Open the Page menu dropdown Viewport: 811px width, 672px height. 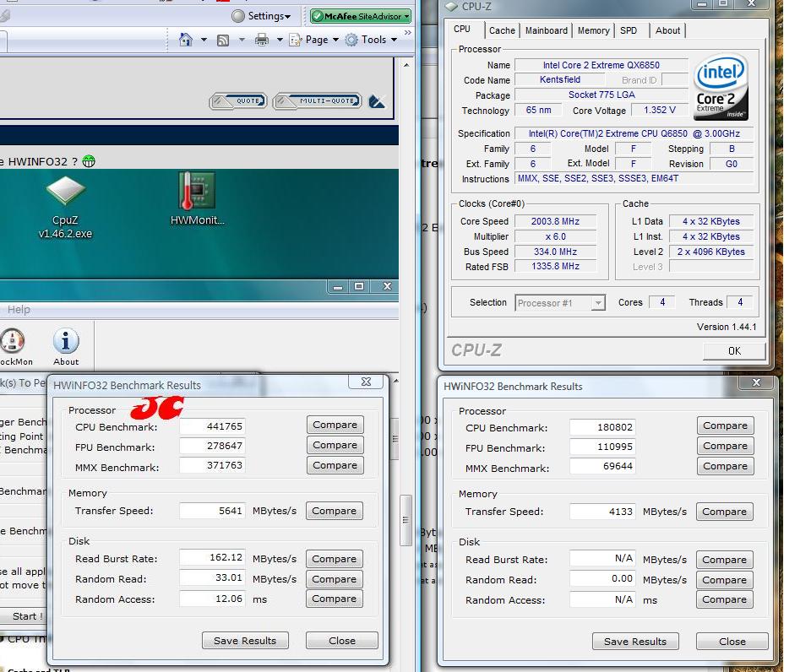[314, 40]
